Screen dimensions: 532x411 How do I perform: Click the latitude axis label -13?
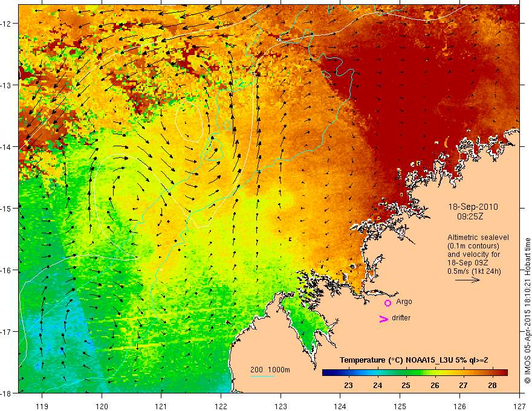[6, 85]
